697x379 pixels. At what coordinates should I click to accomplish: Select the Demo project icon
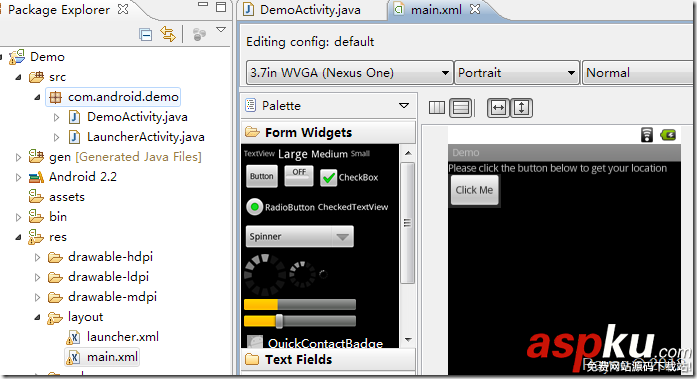17,57
